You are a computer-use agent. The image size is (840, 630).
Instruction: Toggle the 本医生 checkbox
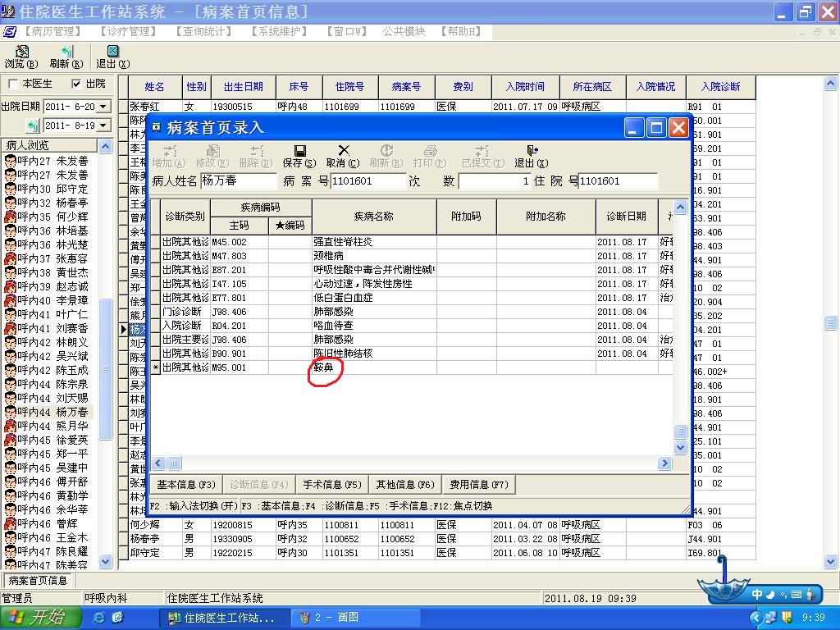[13, 84]
